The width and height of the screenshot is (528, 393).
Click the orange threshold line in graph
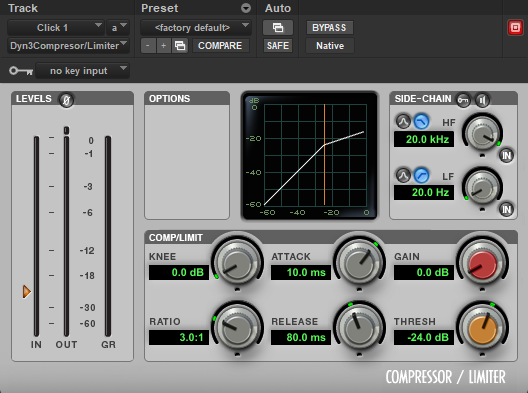click(x=324, y=155)
